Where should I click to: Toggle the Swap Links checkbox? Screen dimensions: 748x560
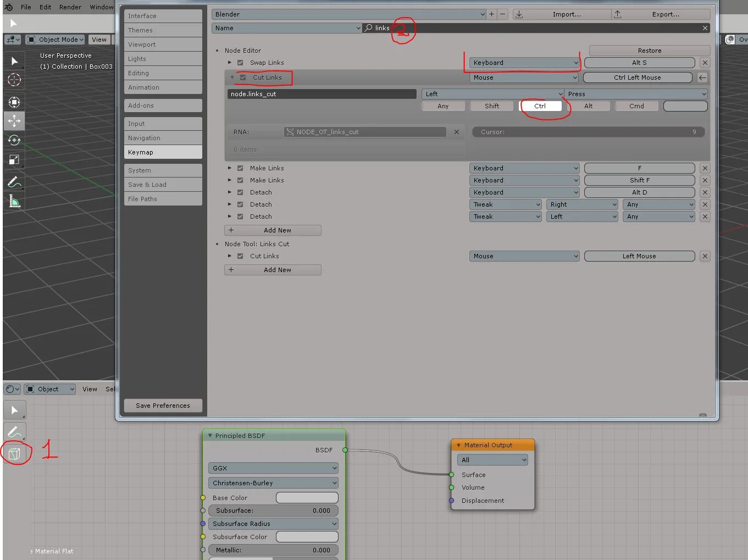pos(240,63)
